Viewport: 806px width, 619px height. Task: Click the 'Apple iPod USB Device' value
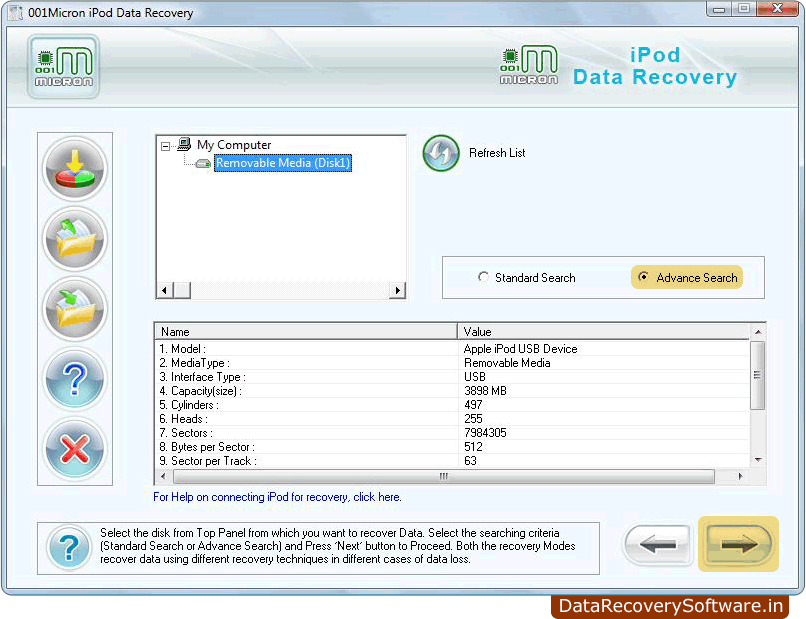click(521, 349)
